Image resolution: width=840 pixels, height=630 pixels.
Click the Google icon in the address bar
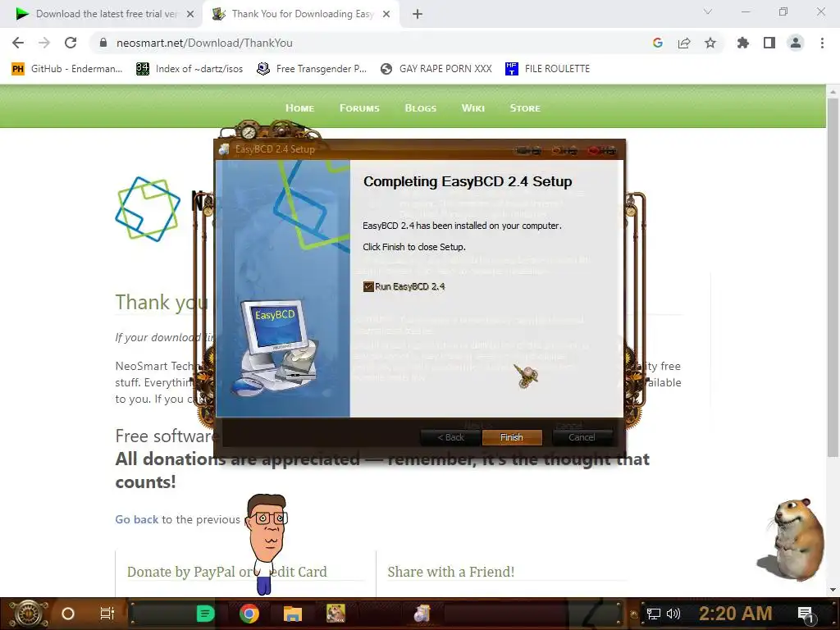(658, 43)
